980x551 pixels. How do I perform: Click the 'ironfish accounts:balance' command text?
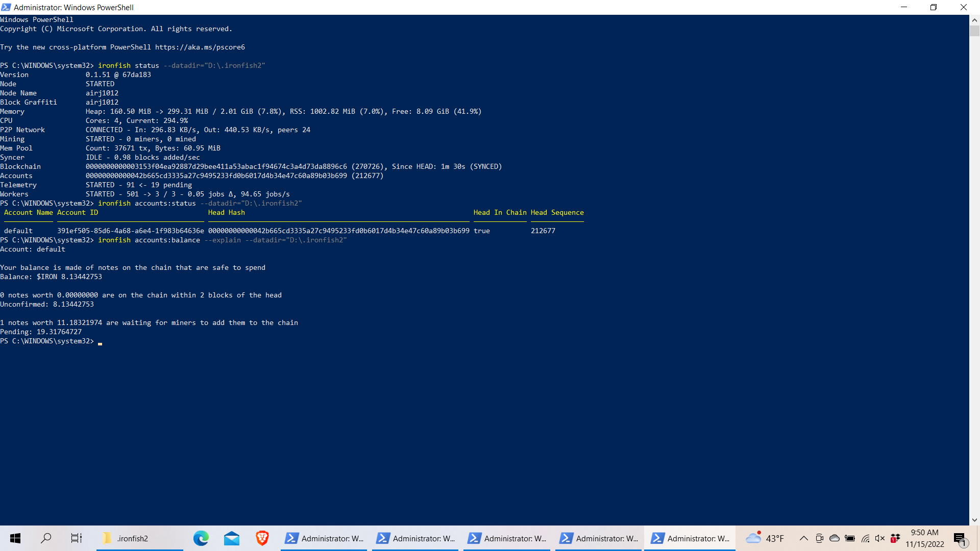(x=149, y=240)
